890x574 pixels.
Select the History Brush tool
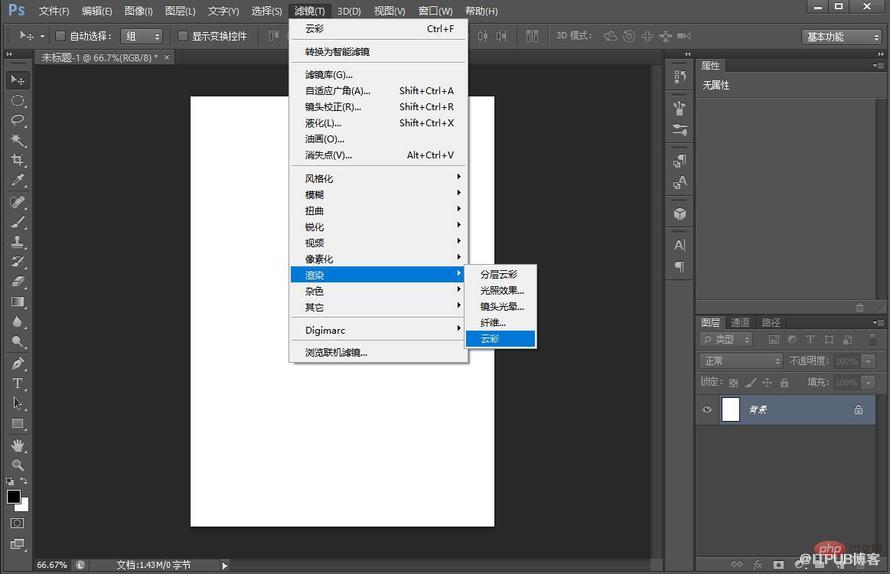pyautogui.click(x=18, y=262)
